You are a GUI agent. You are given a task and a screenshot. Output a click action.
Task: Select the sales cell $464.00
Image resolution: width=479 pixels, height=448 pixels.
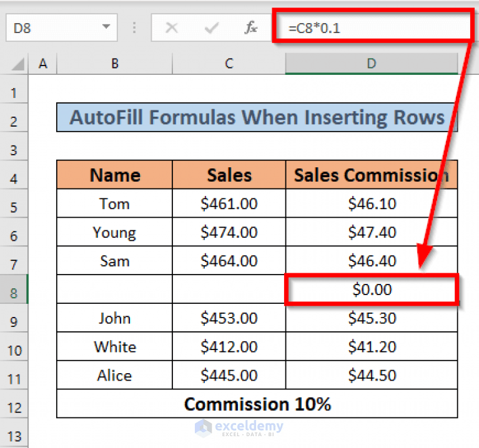point(229,260)
